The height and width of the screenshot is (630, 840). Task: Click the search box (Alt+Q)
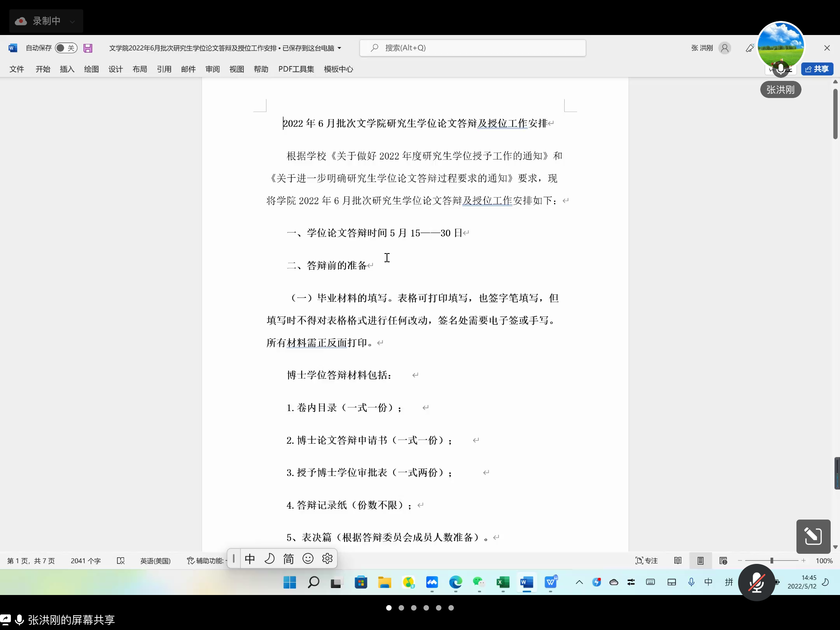(x=472, y=48)
